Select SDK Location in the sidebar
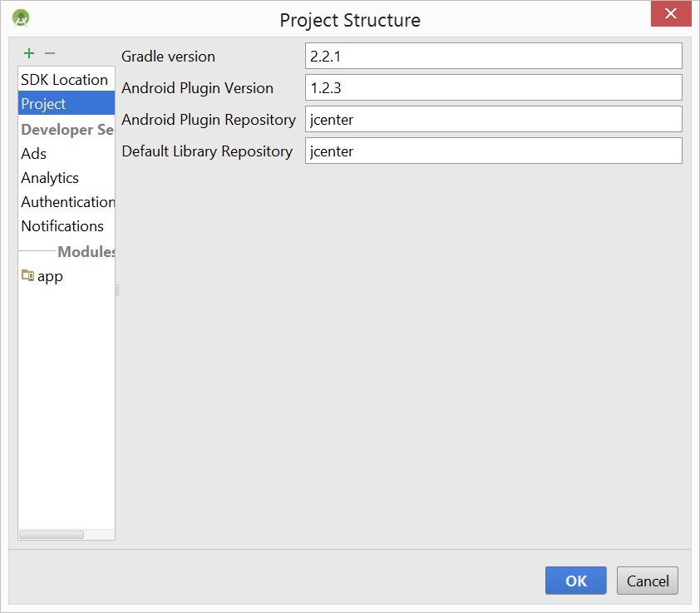The image size is (700, 613). (67, 80)
